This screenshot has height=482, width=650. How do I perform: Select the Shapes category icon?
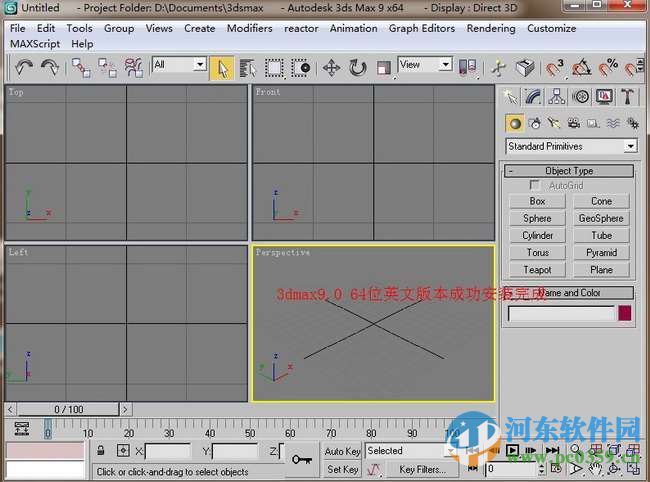[535, 124]
